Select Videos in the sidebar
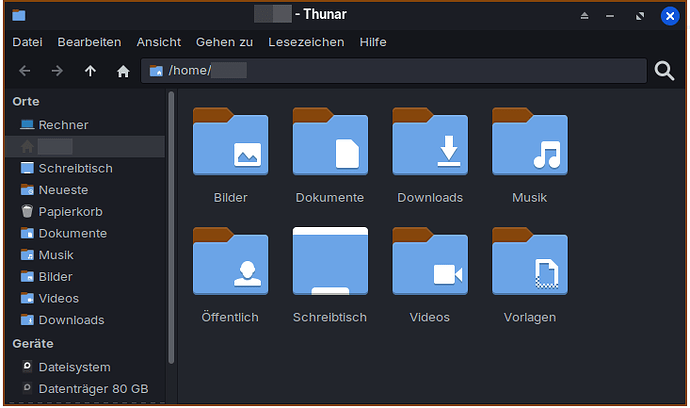The width and height of the screenshot is (690, 408). pyautogui.click(x=86, y=298)
